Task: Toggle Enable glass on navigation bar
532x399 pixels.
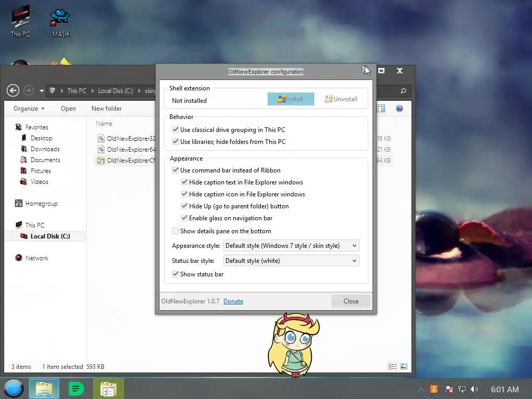Action: tap(184, 218)
